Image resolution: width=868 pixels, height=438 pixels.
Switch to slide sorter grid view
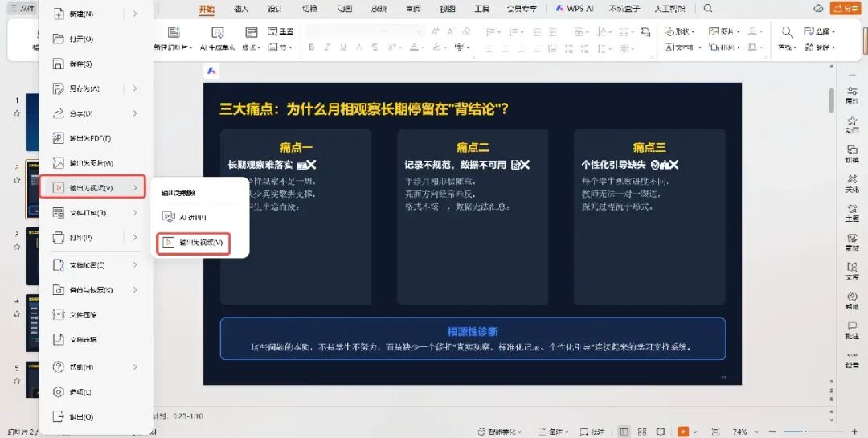[642, 432]
